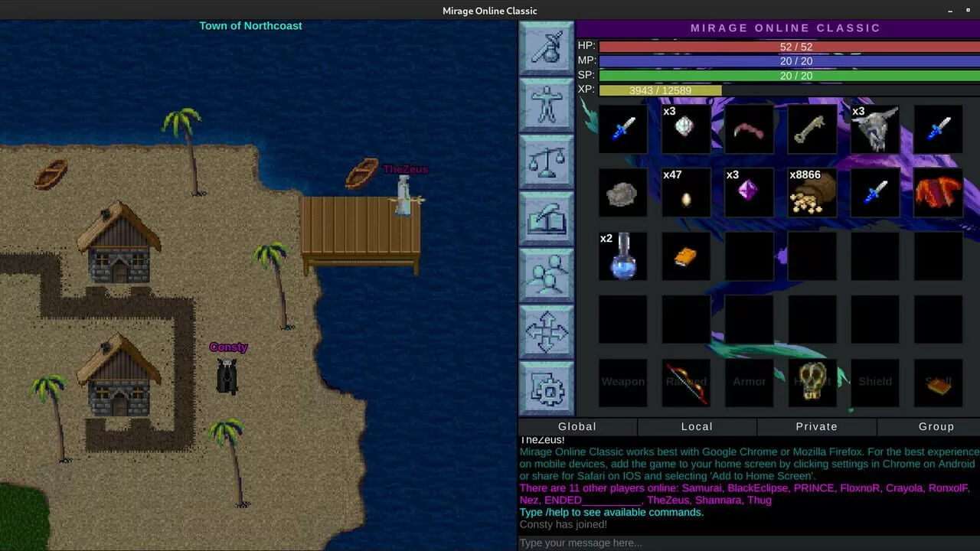
Task: Click the empty Shield equipment slot
Action: coord(875,383)
